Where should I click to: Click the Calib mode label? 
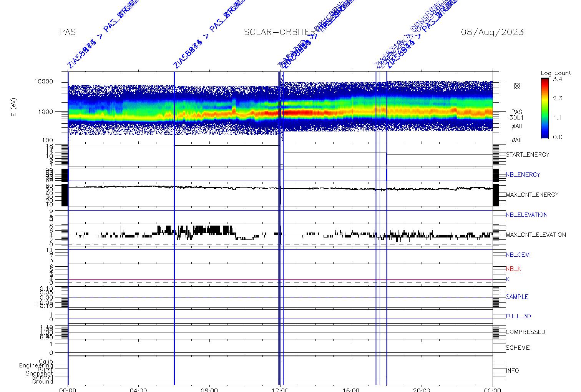[46, 362]
